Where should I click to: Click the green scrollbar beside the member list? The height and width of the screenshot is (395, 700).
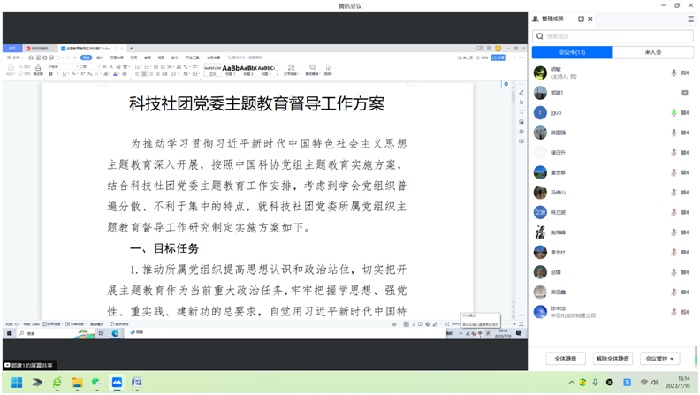tap(696, 356)
